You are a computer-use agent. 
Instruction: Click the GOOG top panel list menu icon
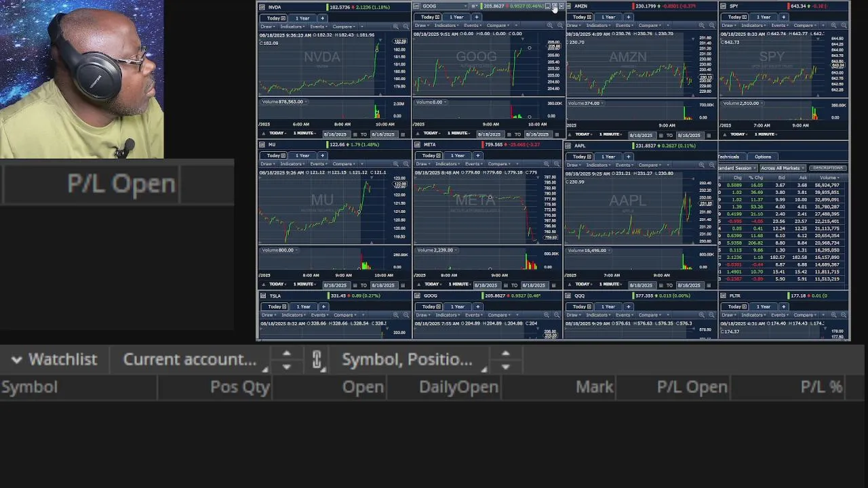point(474,6)
